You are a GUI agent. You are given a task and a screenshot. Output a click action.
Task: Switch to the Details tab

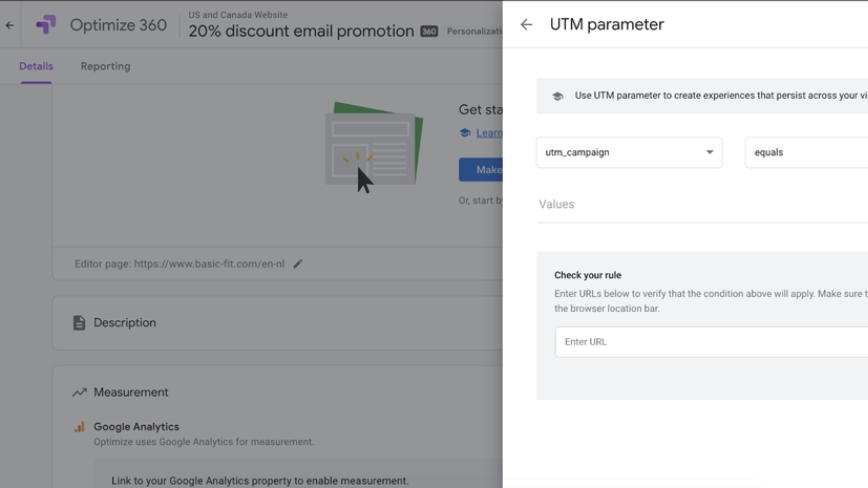pyautogui.click(x=36, y=66)
